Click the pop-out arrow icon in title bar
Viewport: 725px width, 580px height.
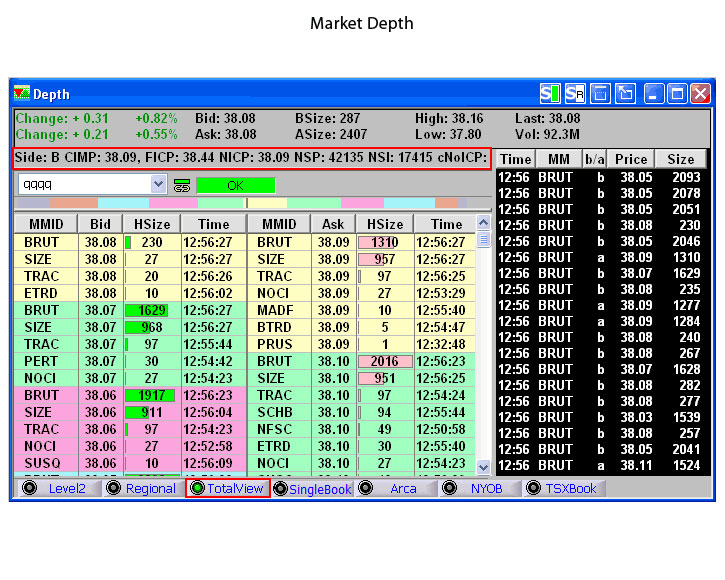(625, 94)
